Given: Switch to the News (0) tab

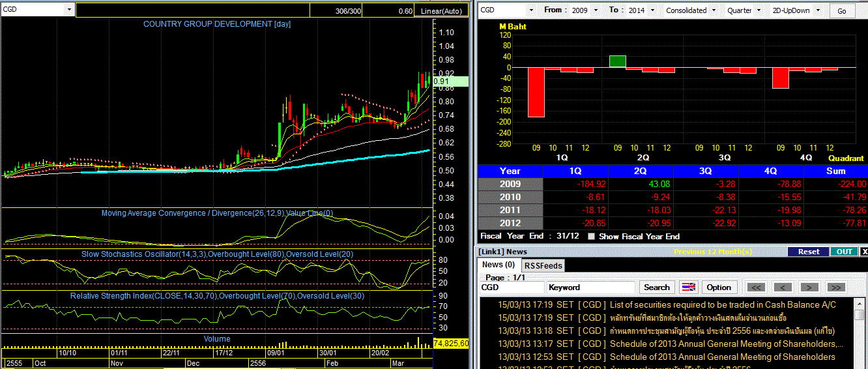Looking at the screenshot, I should 499,265.
